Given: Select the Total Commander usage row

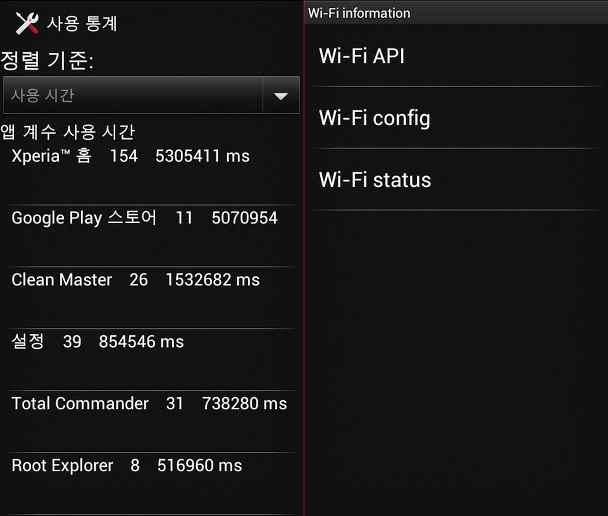Looking at the screenshot, I should (x=151, y=421).
